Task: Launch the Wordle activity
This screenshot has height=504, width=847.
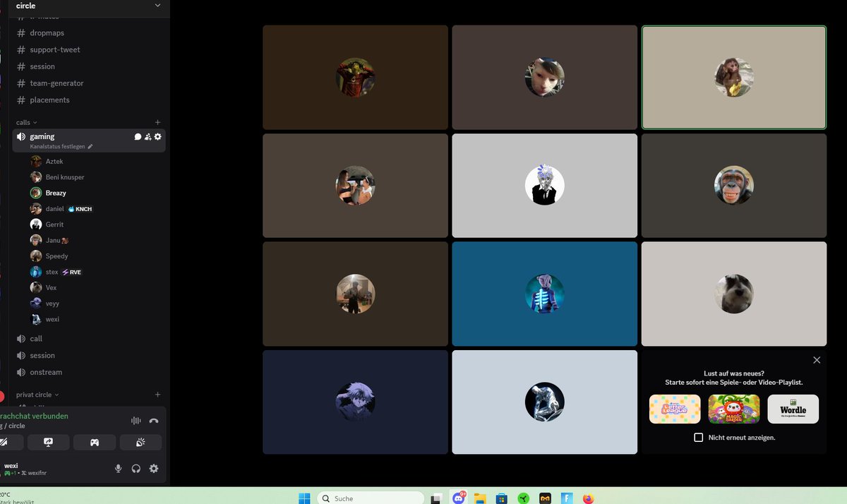Action: [x=793, y=409]
